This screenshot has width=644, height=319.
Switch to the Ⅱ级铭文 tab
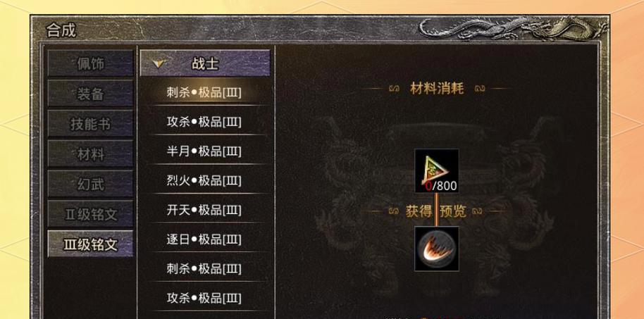pos(90,214)
